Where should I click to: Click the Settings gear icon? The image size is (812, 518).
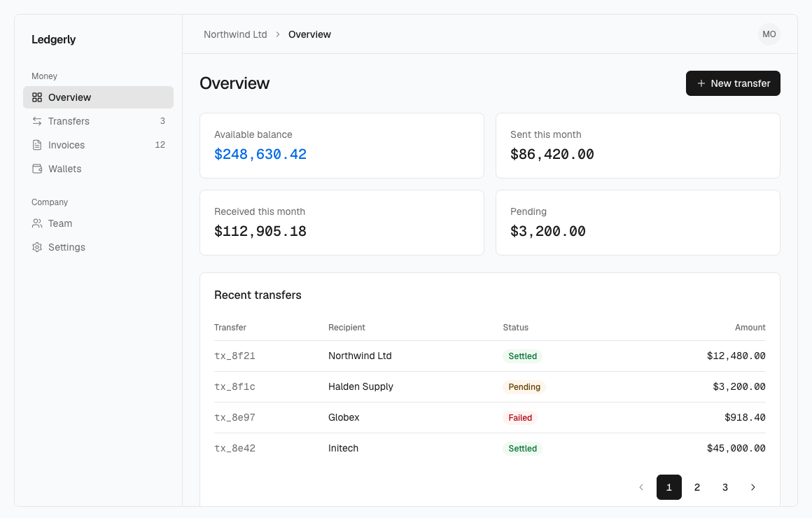[37, 247]
